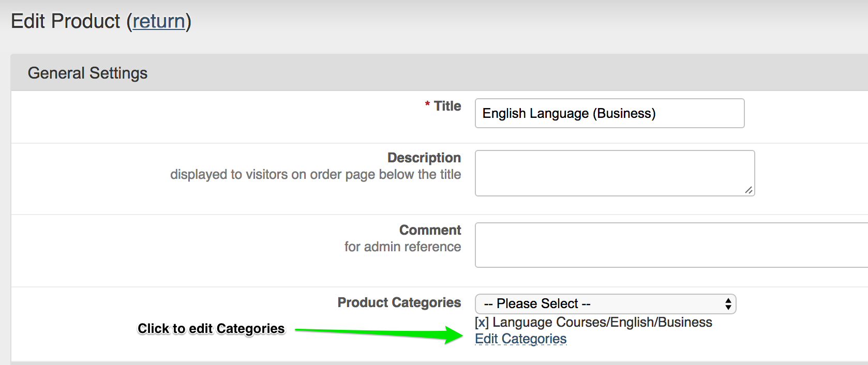The image size is (868, 365).
Task: Open the Edit Categories link
Action: pos(520,339)
